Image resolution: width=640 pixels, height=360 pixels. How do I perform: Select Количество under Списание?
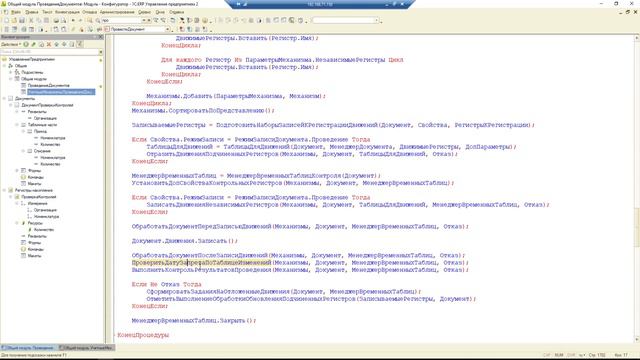tap(50, 164)
